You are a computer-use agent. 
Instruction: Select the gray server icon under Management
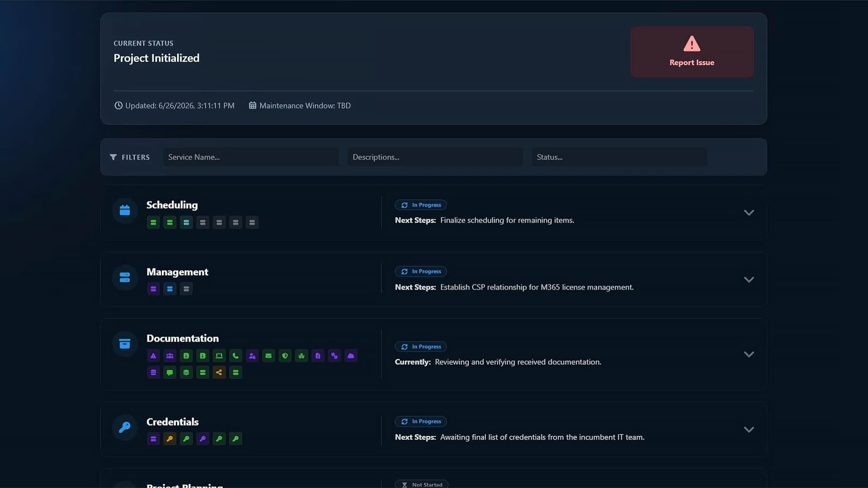tap(186, 289)
